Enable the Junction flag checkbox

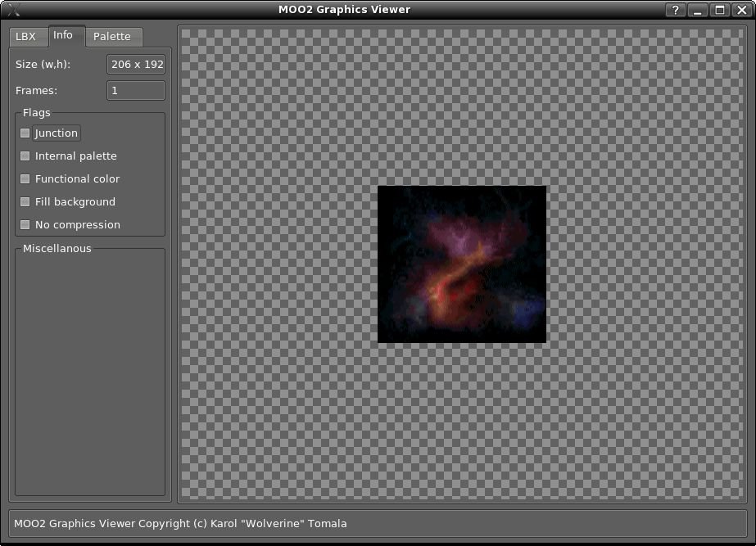point(25,133)
